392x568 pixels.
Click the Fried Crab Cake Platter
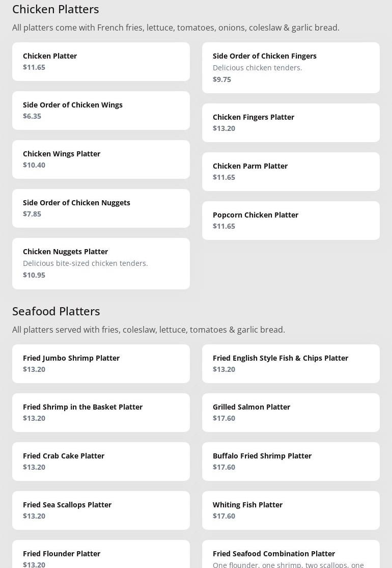101,462
